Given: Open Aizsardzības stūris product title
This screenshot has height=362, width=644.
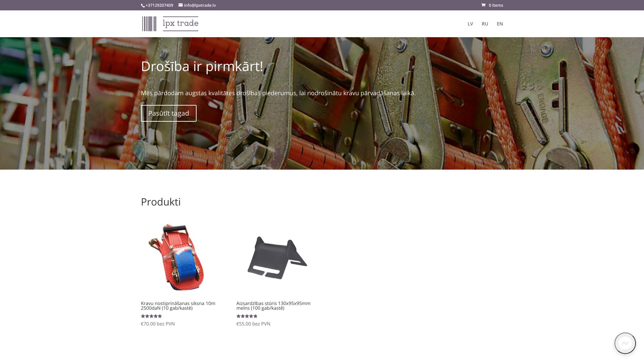Looking at the screenshot, I should (273, 306).
